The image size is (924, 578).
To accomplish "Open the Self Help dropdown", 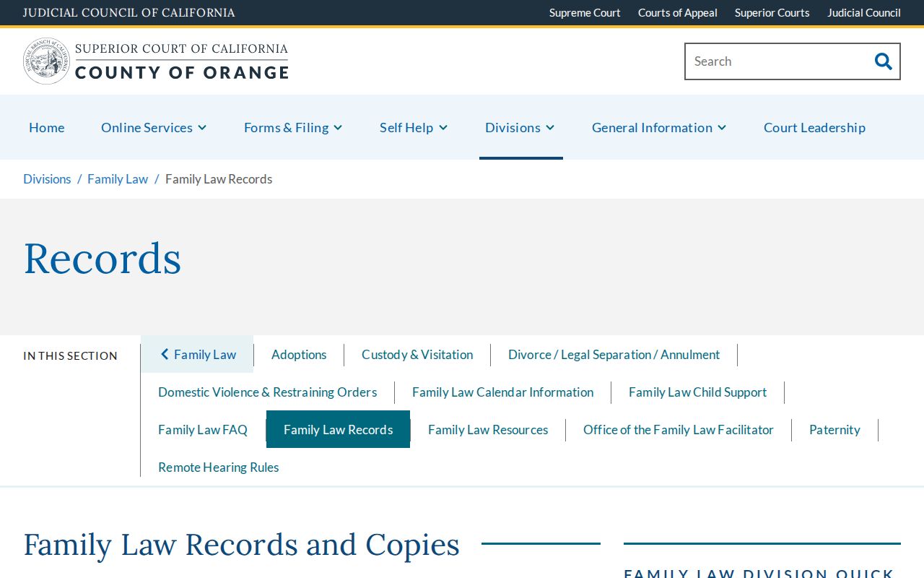I will coord(414,127).
